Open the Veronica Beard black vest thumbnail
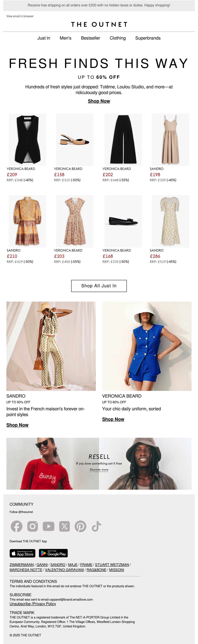 (x=27, y=139)
